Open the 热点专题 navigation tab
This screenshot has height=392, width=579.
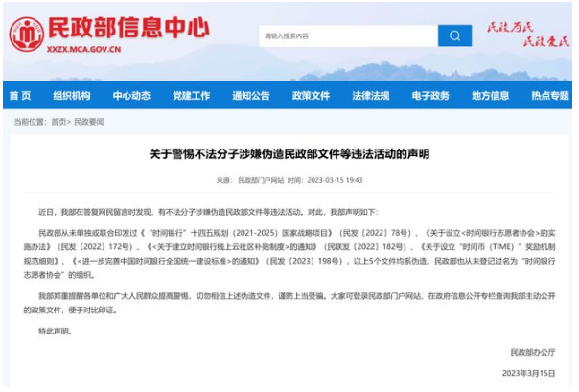[x=550, y=96]
